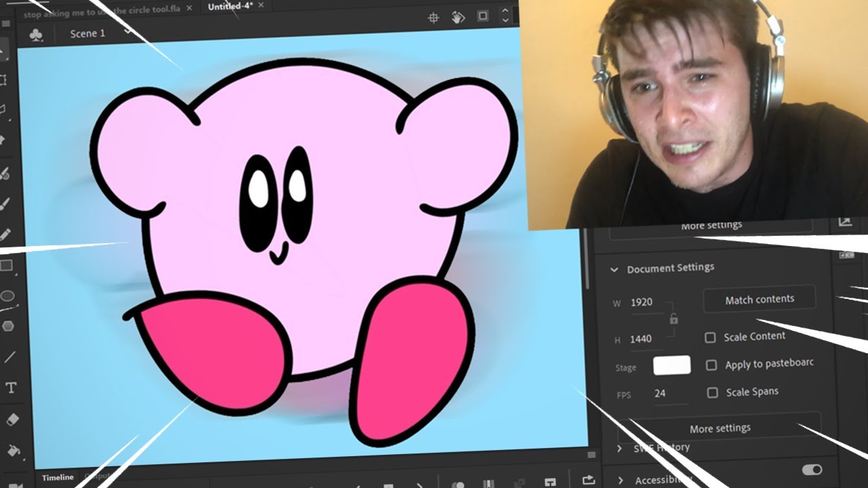Open the Timeline panel tab
This screenshot has width=868, height=488.
[x=58, y=477]
